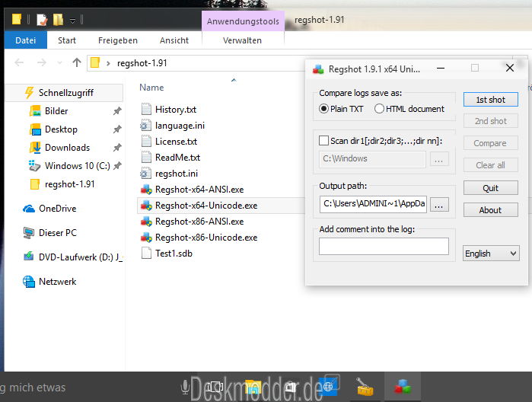
Task: Click Properties icon in title bar
Action: tap(42, 20)
